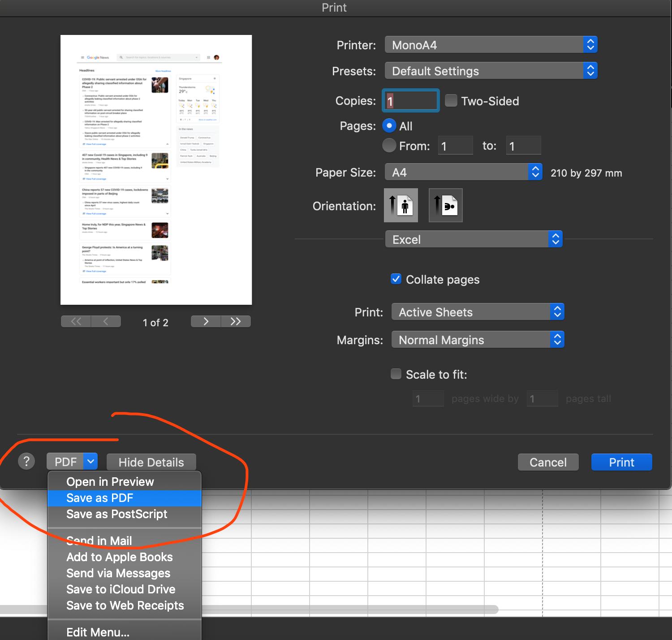Enable Scale to fit checkbox
The width and height of the screenshot is (672, 640).
396,374
